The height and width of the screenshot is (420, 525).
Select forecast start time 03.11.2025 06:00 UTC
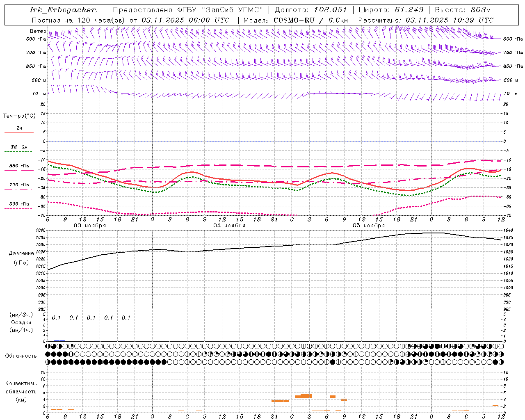tap(185, 20)
